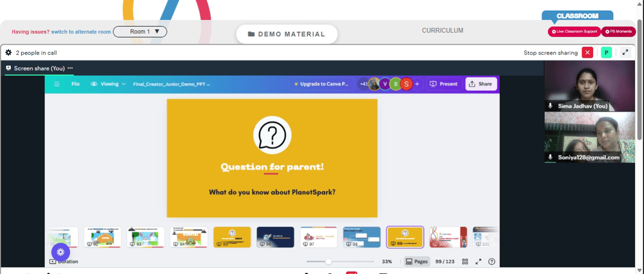
Task: Click the red S collaborator avatar
Action: (x=406, y=84)
